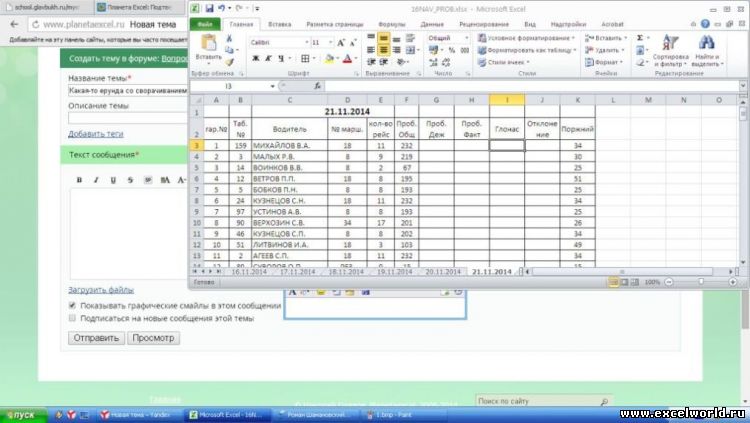Click the column I header
Image resolution: width=750 pixels, height=423 pixels.
507,100
